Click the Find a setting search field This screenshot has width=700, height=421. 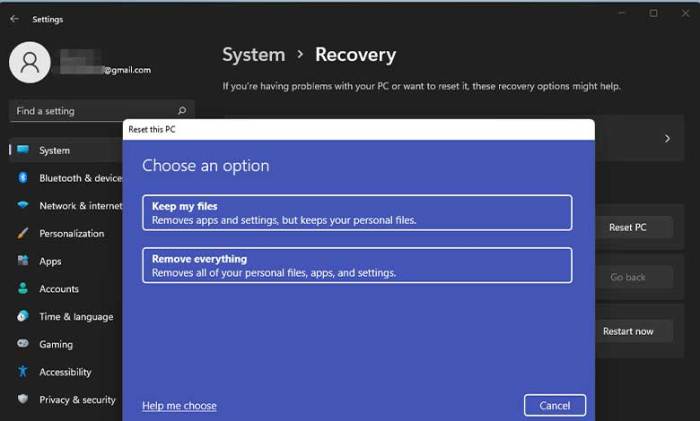(102, 111)
